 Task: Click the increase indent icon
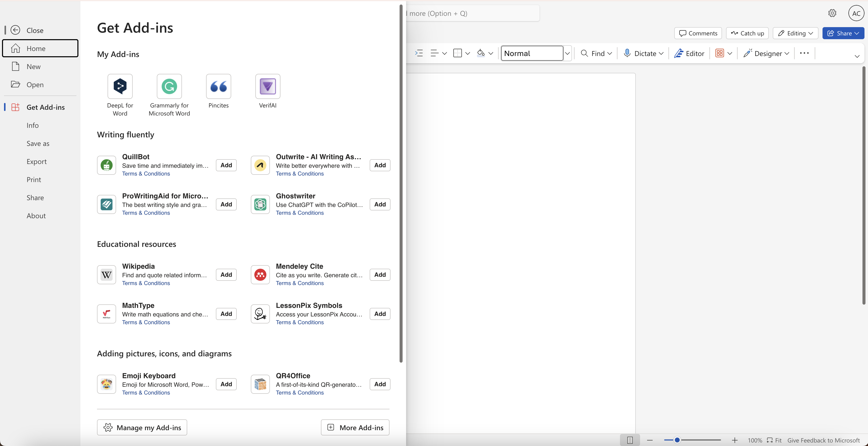[x=419, y=53]
